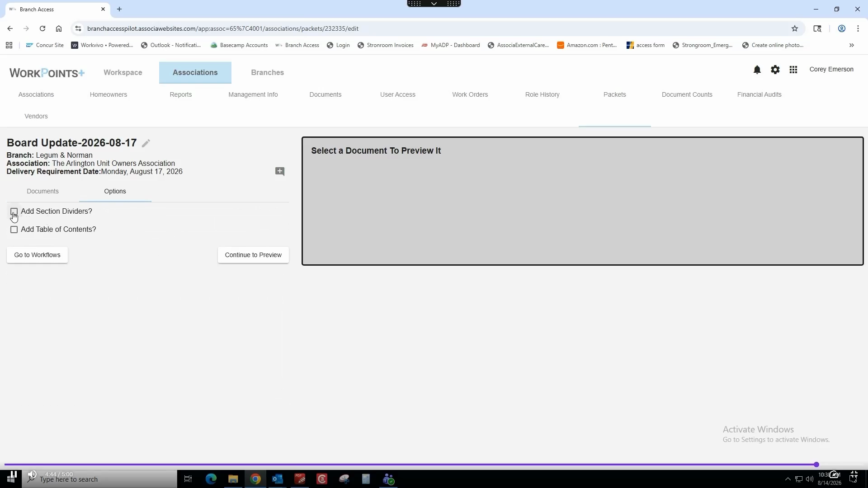Go back with the browser back arrow
Image resolution: width=868 pixels, height=488 pixels.
tap(10, 28)
